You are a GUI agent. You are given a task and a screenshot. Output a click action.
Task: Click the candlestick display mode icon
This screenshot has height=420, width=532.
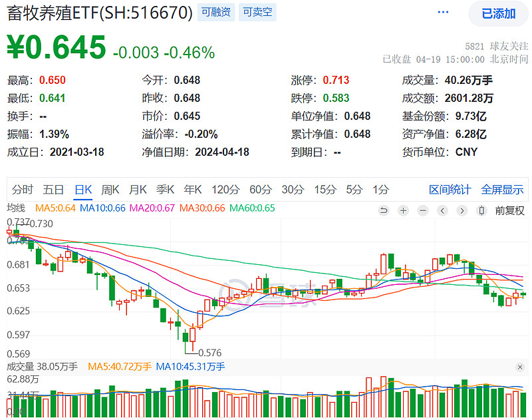coord(481,210)
